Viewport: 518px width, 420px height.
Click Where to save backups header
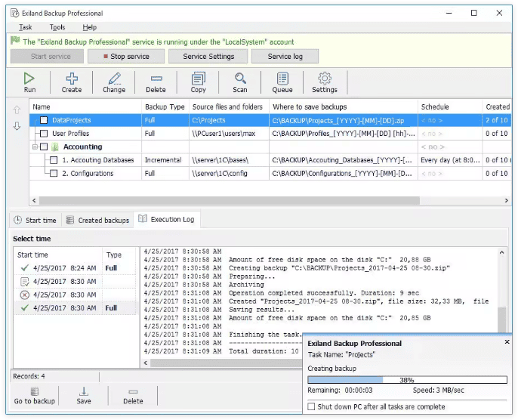click(344, 107)
